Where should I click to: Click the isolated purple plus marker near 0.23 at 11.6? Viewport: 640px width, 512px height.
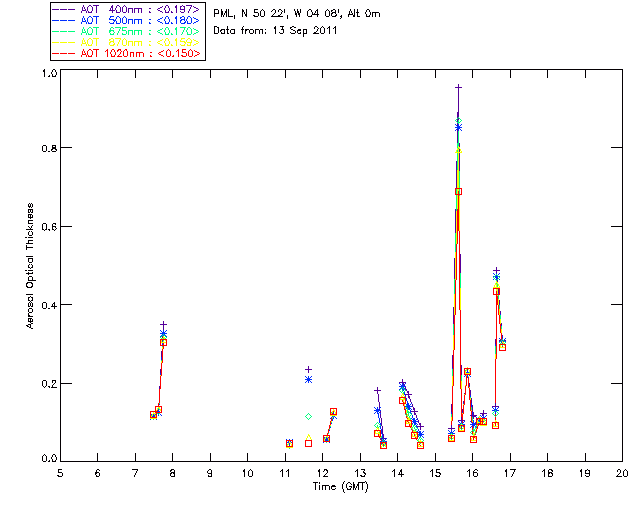[309, 370]
